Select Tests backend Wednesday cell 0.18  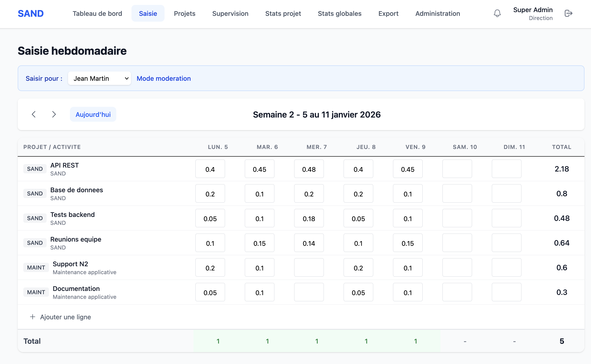pos(309,218)
